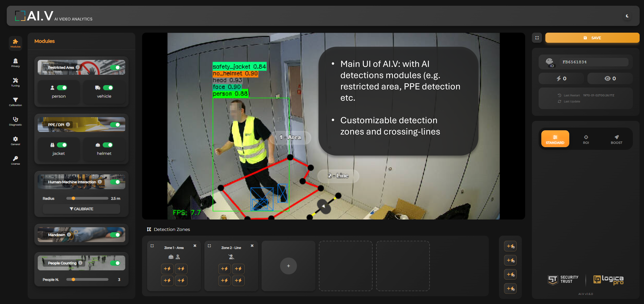The image size is (644, 304).
Task: Remove Zone 2 - Line with X
Action: (252, 246)
